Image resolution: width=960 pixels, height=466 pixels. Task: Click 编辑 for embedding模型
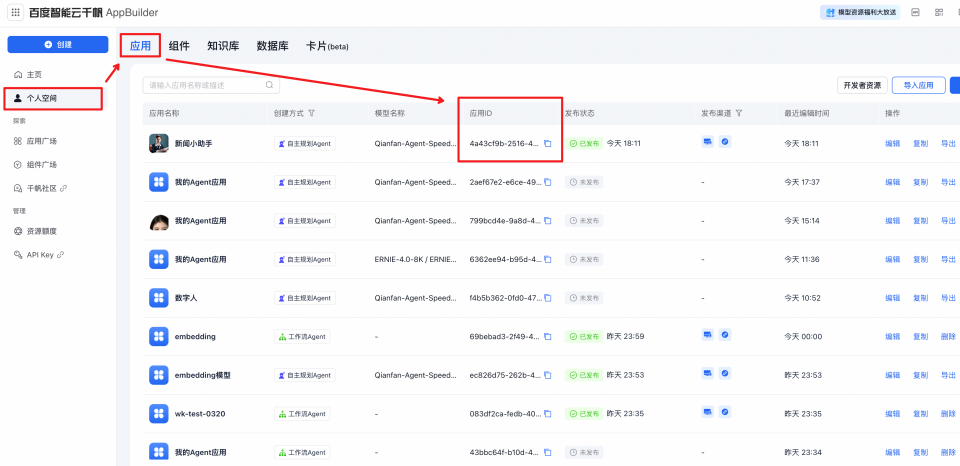[x=893, y=375]
